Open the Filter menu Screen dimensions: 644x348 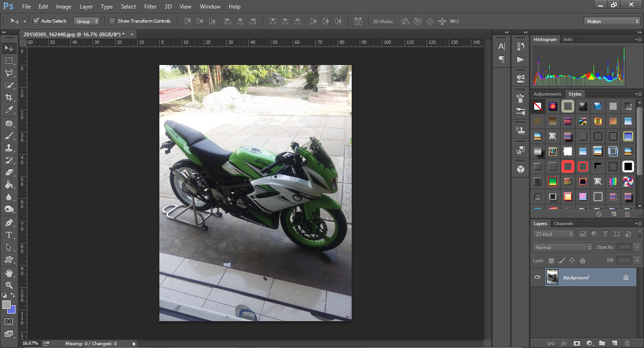pyautogui.click(x=150, y=6)
